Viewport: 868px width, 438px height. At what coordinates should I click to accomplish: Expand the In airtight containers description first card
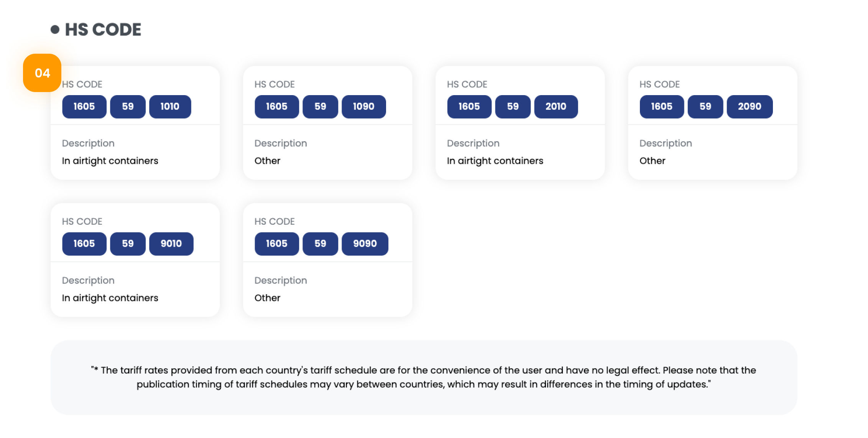[x=110, y=161]
